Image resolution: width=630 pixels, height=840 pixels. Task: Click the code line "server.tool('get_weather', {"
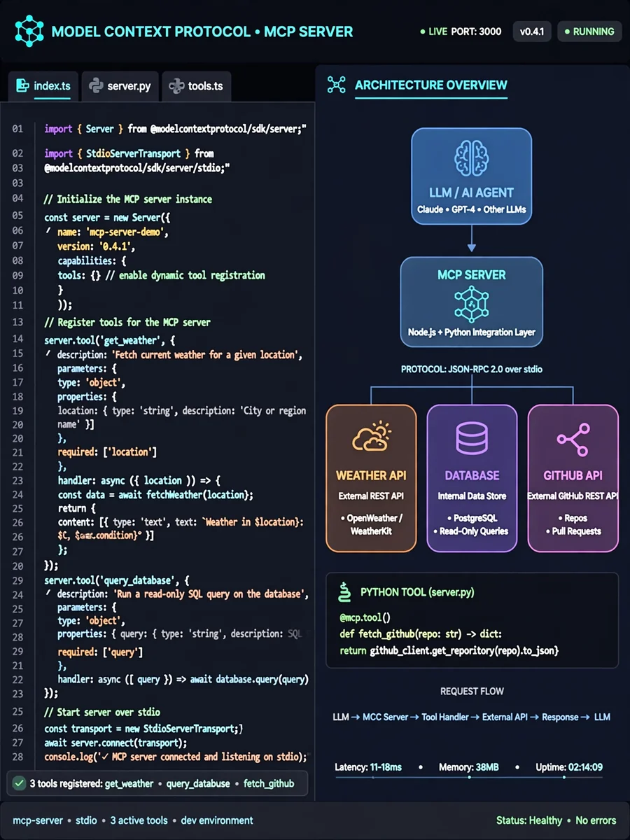pos(110,340)
